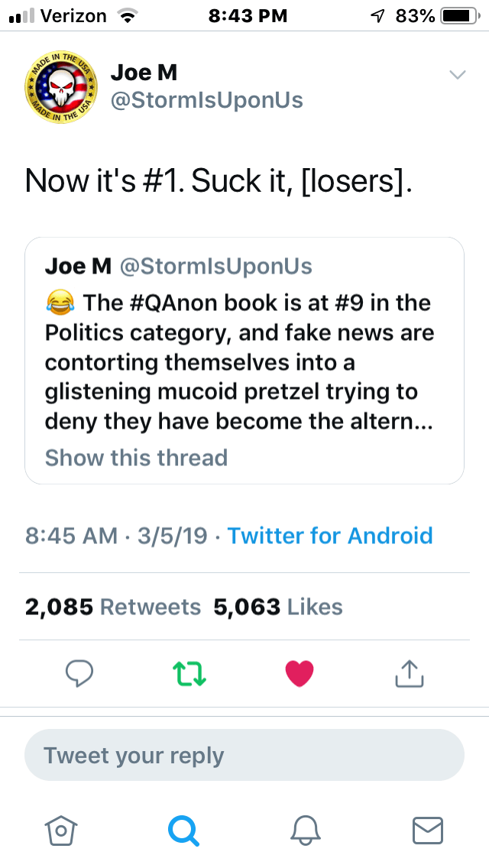Tap the share tweet icon
The width and height of the screenshot is (489, 868).
click(409, 673)
